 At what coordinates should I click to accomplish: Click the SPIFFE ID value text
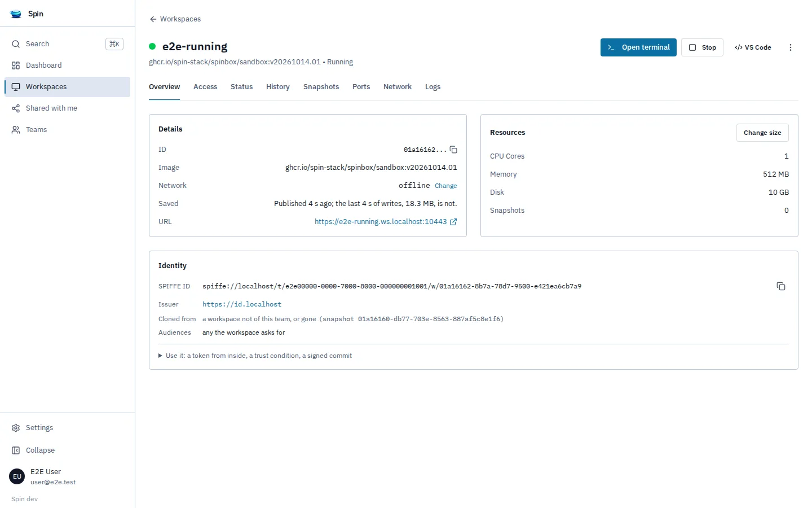tap(392, 286)
